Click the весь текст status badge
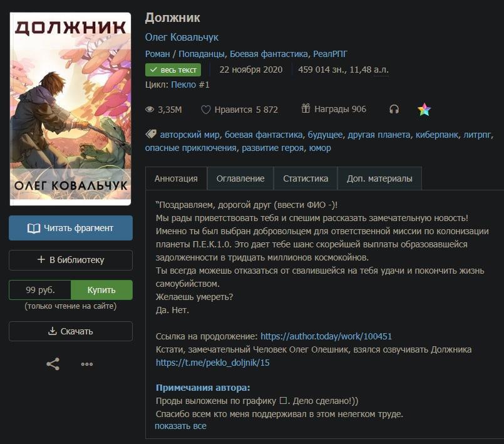Viewport: 504px width, 444px height. [173, 70]
